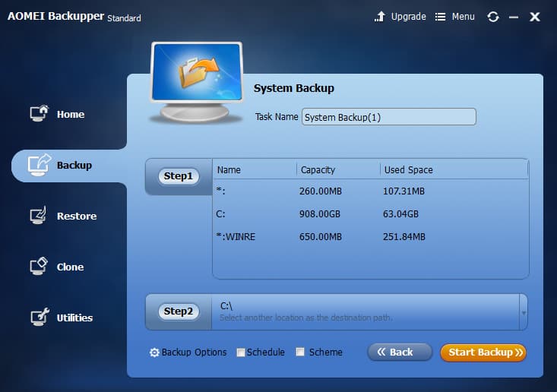Click the Backup Options gear icon
The width and height of the screenshot is (557, 392).
point(154,352)
